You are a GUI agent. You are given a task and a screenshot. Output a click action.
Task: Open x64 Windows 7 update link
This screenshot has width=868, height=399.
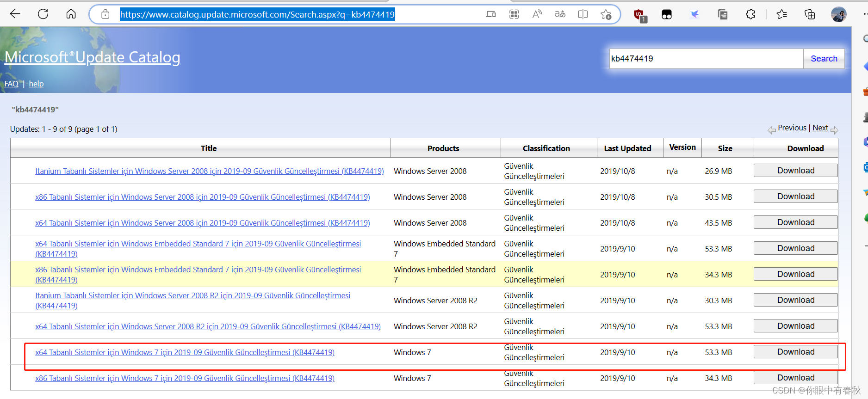[x=185, y=352]
